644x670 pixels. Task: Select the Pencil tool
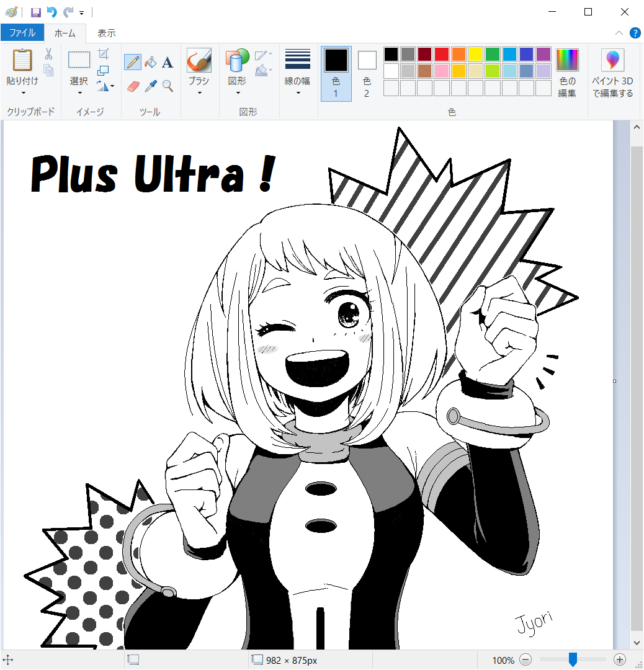(x=133, y=62)
